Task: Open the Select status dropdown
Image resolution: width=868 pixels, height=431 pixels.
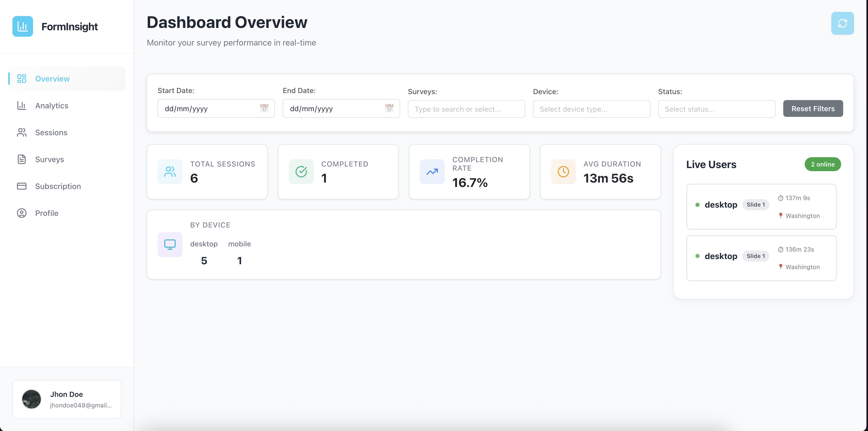Action: 716,109
